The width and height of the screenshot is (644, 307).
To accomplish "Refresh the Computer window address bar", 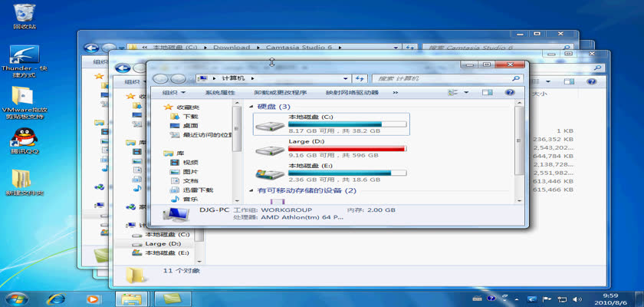I will pos(360,78).
